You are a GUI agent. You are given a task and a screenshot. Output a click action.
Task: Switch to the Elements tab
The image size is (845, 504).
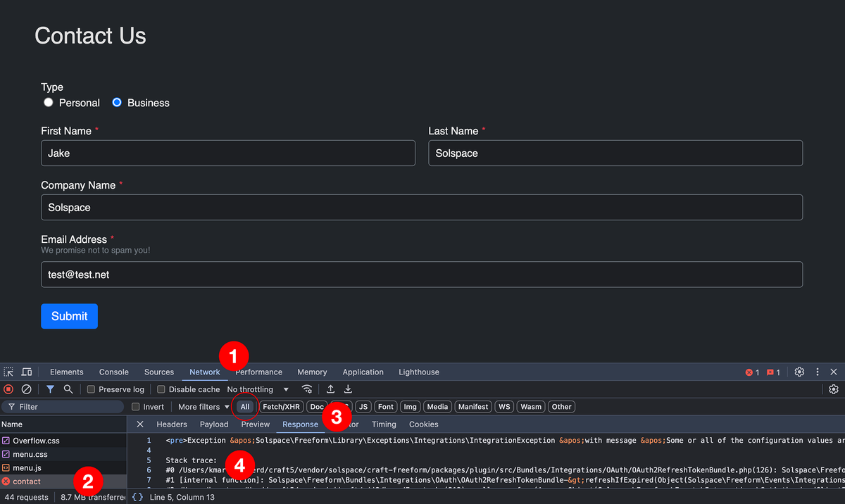coord(67,372)
